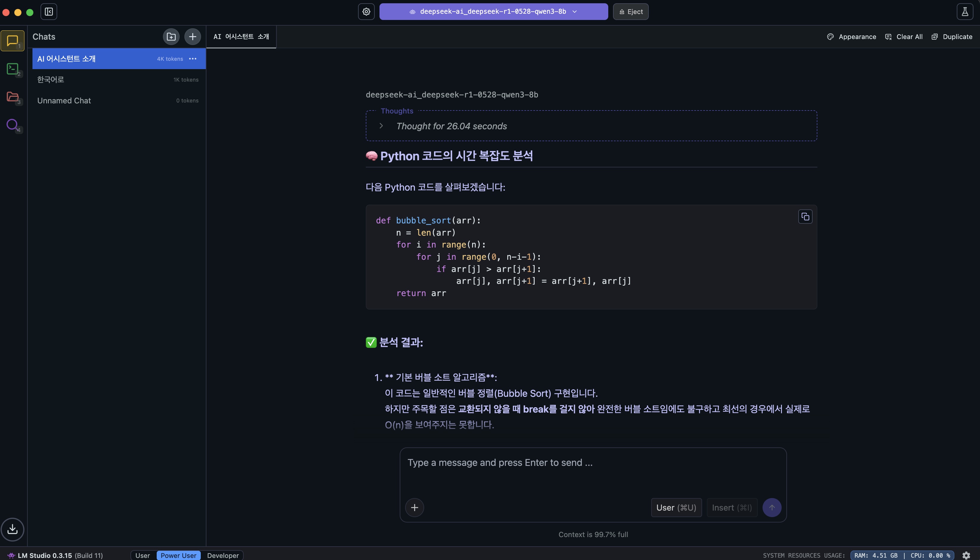This screenshot has width=980, height=560.
Task: Switch to Developer mode
Action: coord(223,556)
